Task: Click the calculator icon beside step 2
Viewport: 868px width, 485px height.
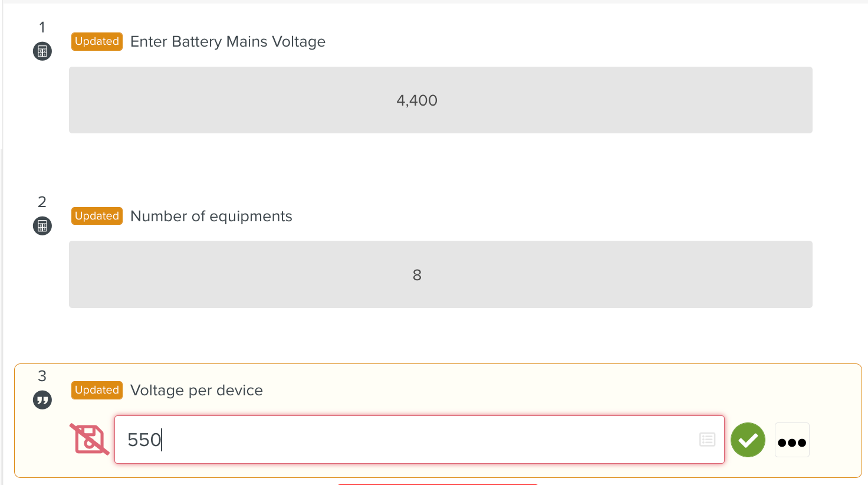Action: (x=42, y=226)
